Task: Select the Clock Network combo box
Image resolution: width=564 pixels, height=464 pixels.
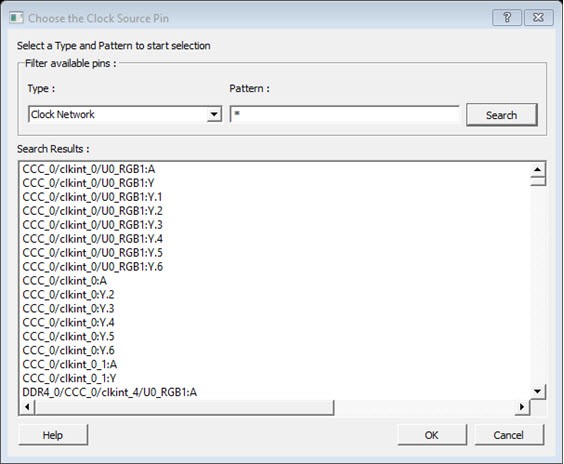Action: coord(125,115)
